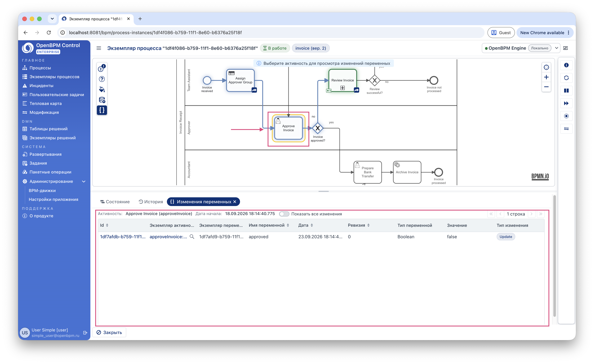594x364 pixels.
Task: Open the info icon in right toolbar
Action: pyautogui.click(x=566, y=65)
